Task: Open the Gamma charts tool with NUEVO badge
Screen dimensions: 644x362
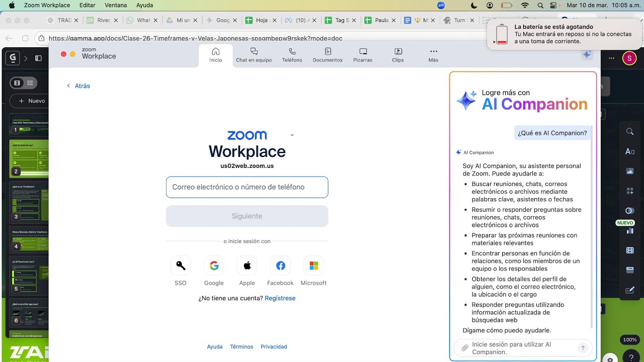Action: (630, 231)
